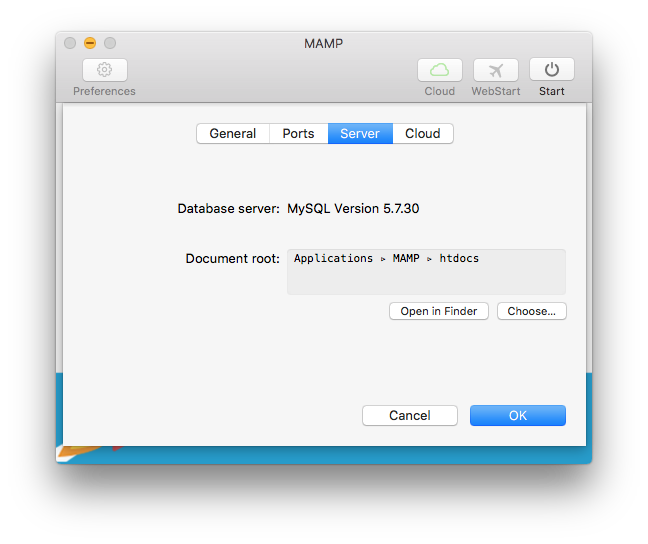Click the MAMP window title text
Image resolution: width=648 pixels, height=544 pixels.
(x=323, y=43)
